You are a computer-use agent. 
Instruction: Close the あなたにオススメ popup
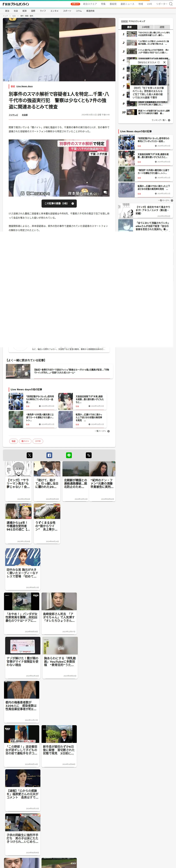click(164, 62)
